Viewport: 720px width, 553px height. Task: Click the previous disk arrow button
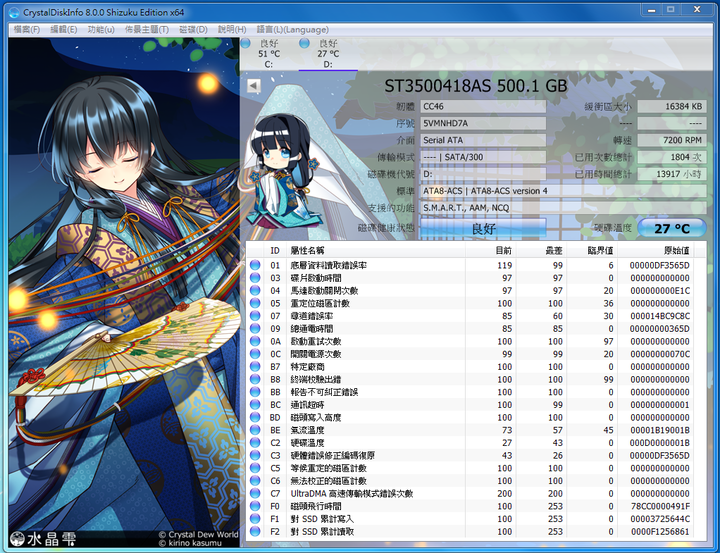click(253, 86)
